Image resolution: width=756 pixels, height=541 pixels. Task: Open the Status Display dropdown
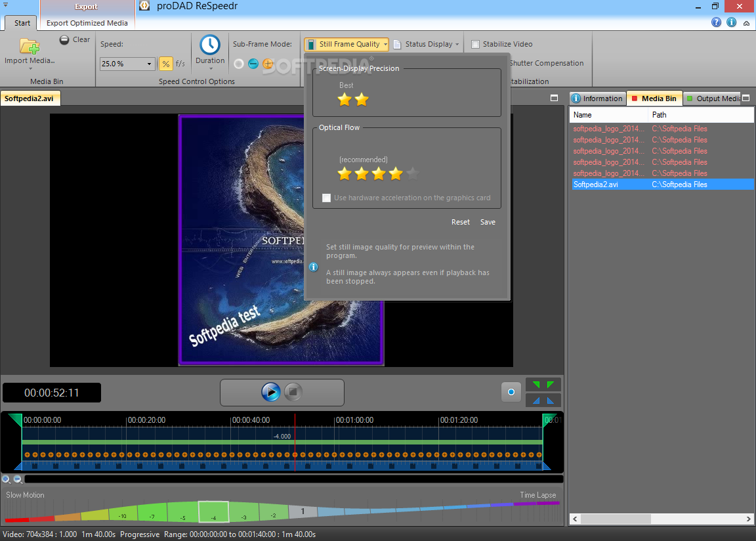426,45
